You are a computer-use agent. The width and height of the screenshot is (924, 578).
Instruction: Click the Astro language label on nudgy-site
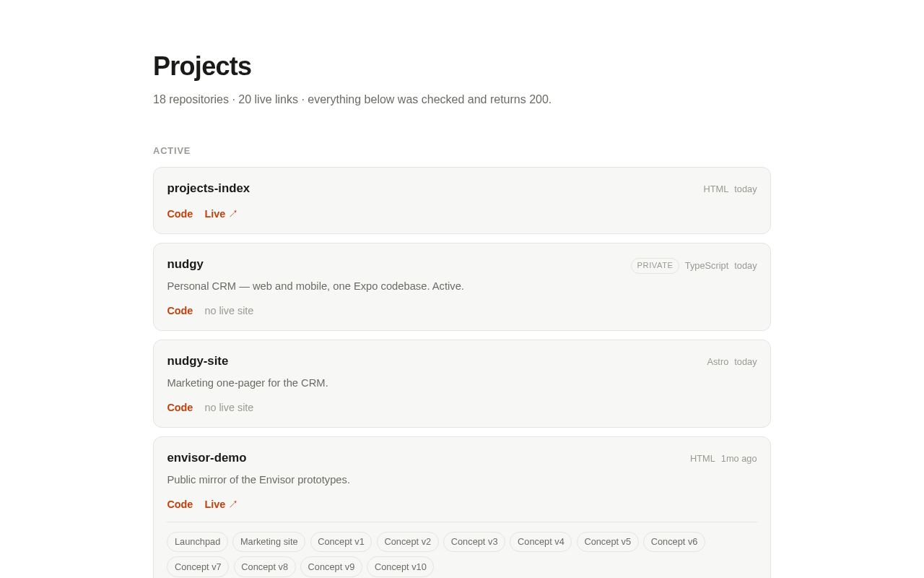tap(718, 362)
